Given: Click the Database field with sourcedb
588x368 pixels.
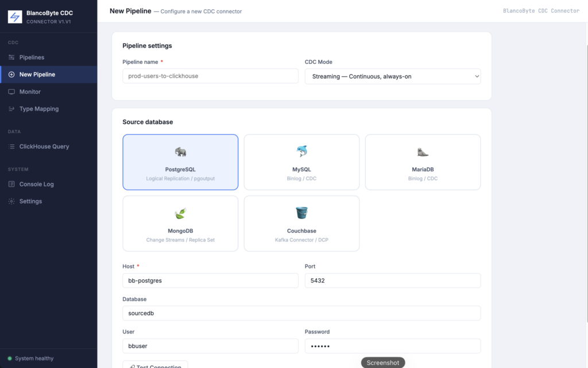Looking at the screenshot, I should (x=301, y=313).
